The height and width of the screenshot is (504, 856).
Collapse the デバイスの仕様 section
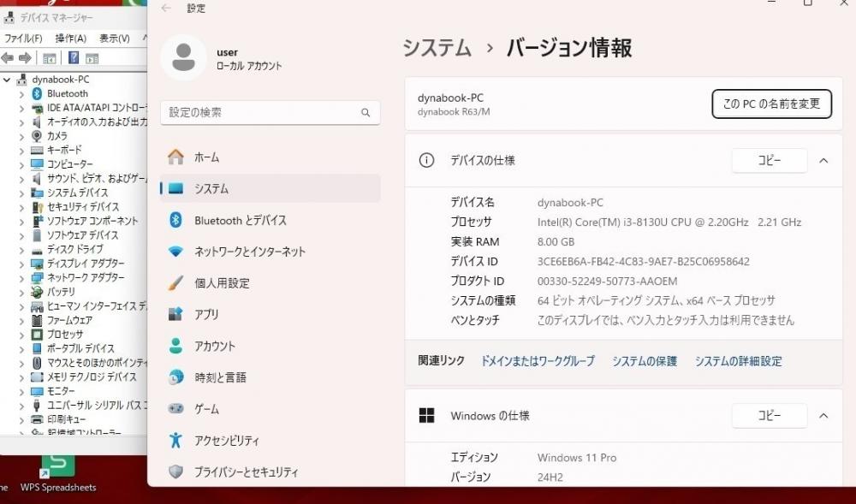click(823, 160)
